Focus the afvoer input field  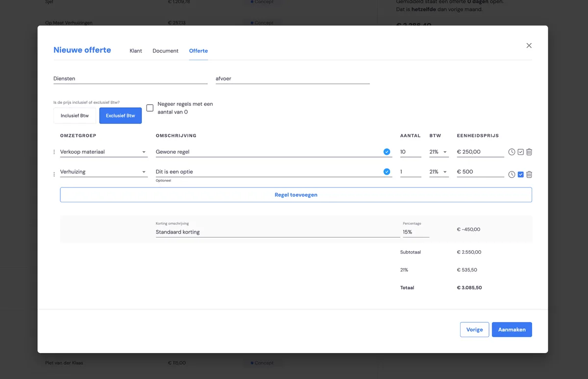293,78
